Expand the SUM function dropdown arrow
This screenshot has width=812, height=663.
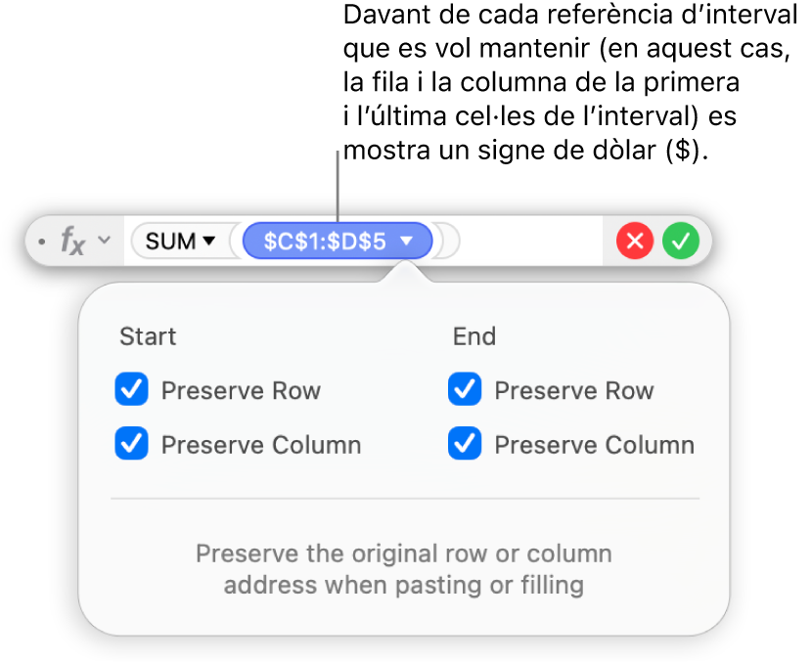(209, 241)
